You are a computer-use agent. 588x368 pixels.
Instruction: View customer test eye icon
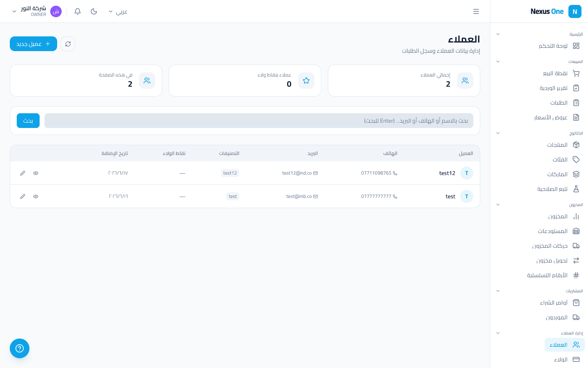[36, 196]
